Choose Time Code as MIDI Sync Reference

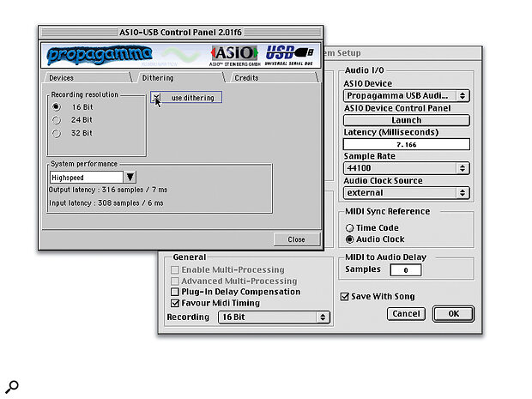coord(349,228)
